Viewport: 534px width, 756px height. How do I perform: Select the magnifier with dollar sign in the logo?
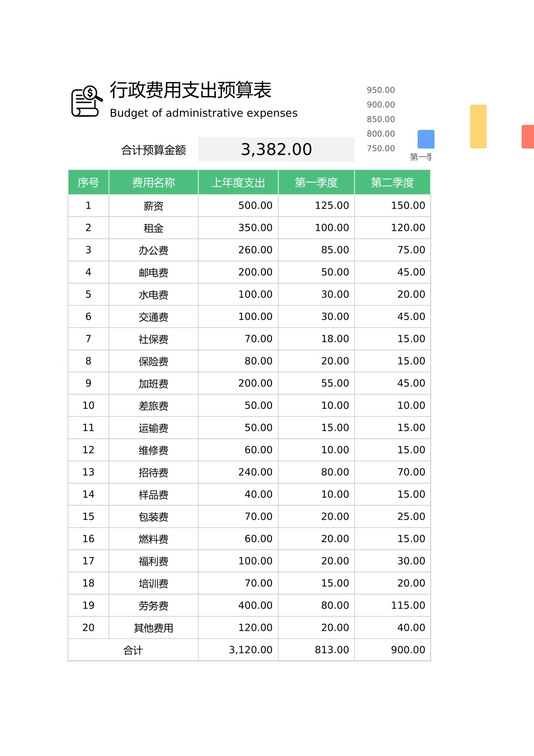(89, 92)
